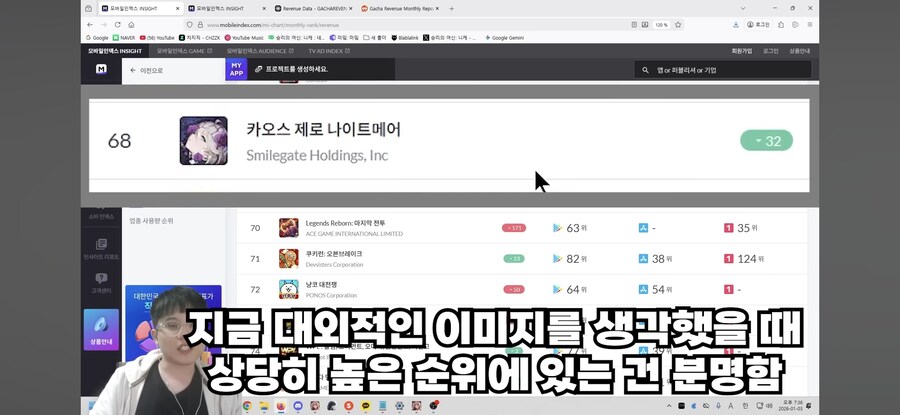Open Discord from the taskbar
The image size is (900, 415).
(x=297, y=406)
